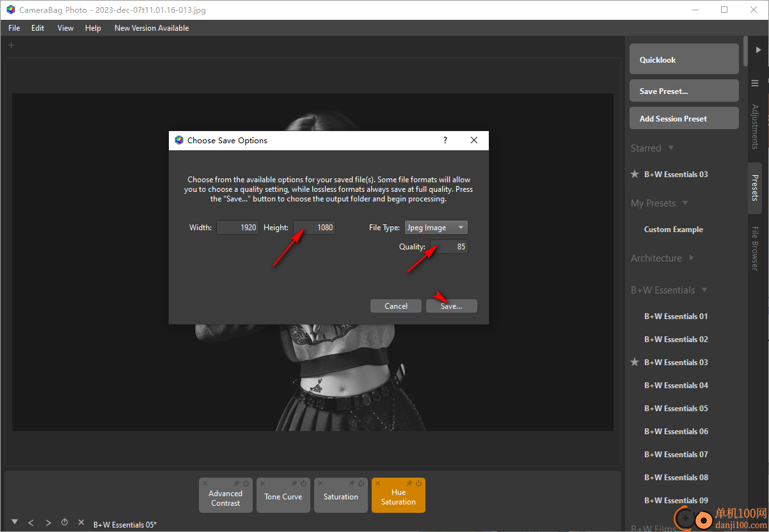The width and height of the screenshot is (769, 532).
Task: Toggle star on starred B+W Essentials 03
Action: [x=635, y=174]
